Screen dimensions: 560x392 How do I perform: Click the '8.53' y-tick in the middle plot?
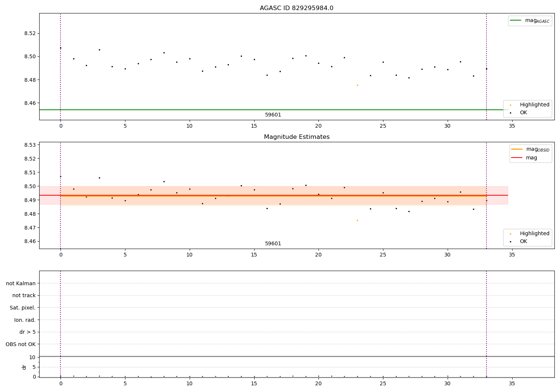[30, 145]
